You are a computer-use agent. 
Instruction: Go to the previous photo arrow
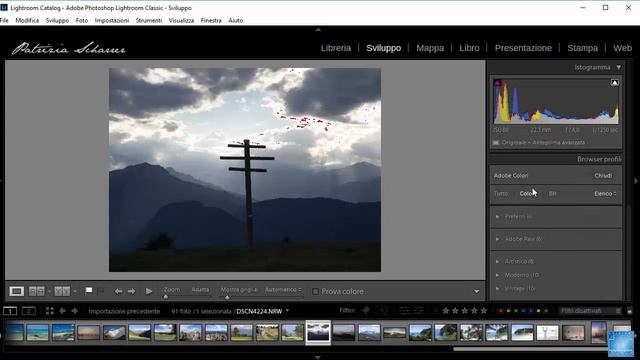(x=118, y=291)
